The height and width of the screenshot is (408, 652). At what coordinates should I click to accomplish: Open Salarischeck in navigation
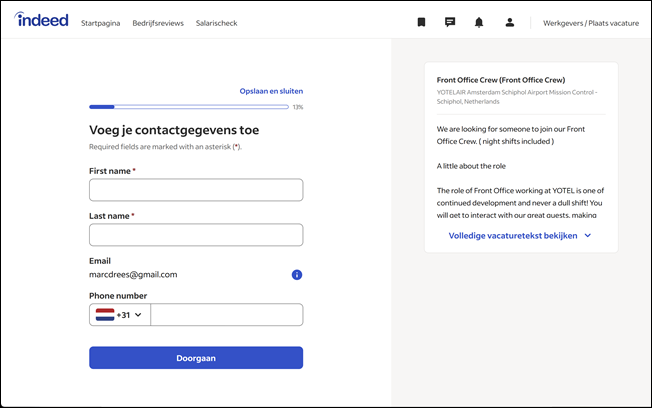tap(216, 23)
